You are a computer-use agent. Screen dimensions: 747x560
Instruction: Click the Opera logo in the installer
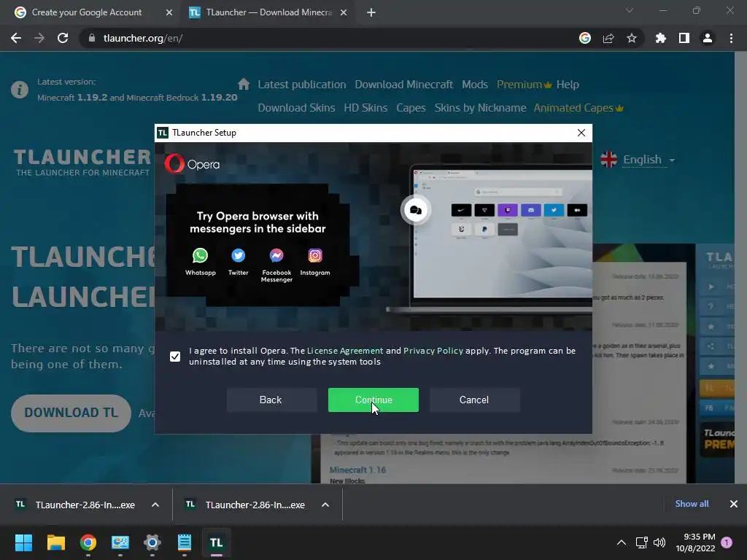pos(193,164)
